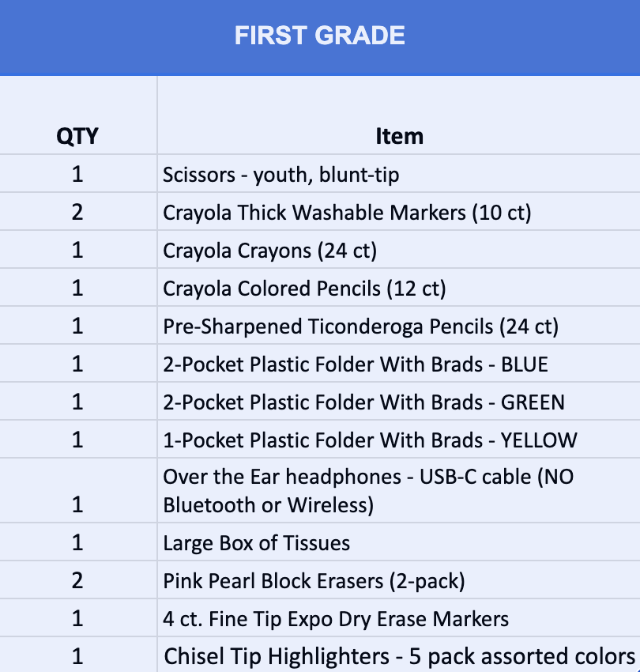The image size is (640, 672).
Task: Click quantity 2 beside Crayola Washable Markers
Action: click(77, 213)
